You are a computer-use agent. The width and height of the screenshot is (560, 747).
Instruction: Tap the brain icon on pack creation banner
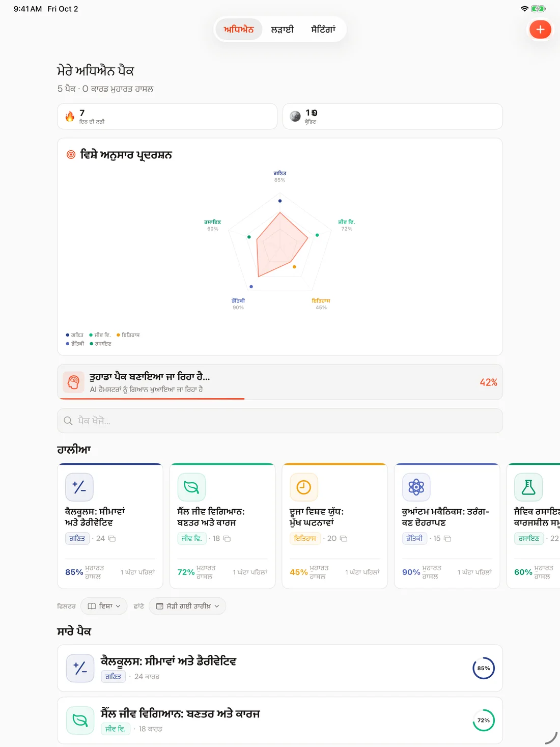tap(73, 382)
